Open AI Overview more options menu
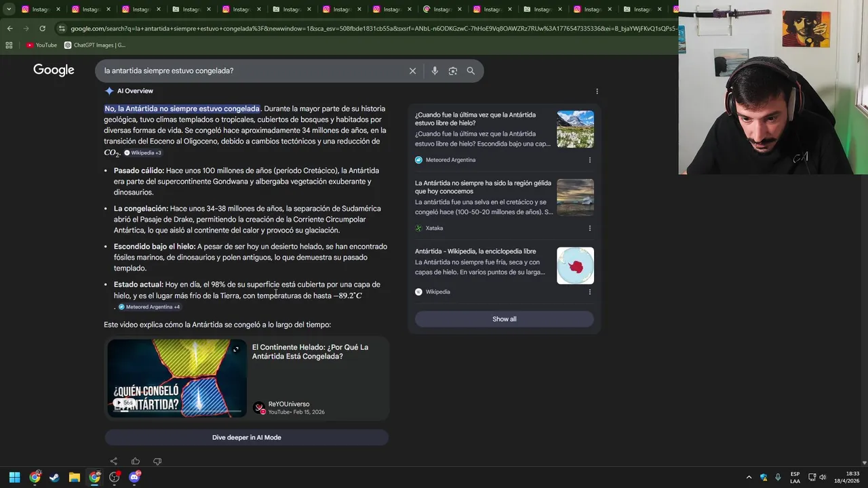This screenshot has height=488, width=868. point(597,91)
